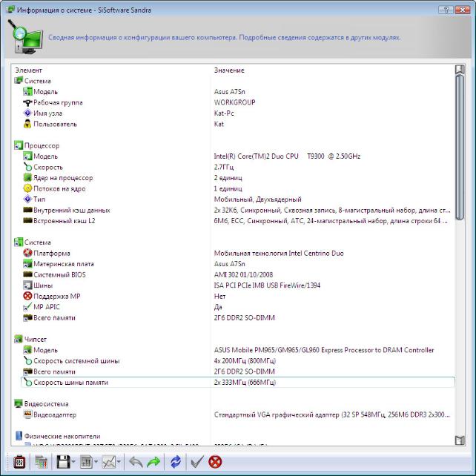Screen dimensions: 476x476
Task: Select 'Потоков на ядро' yellow icon
Action: [x=27, y=188]
